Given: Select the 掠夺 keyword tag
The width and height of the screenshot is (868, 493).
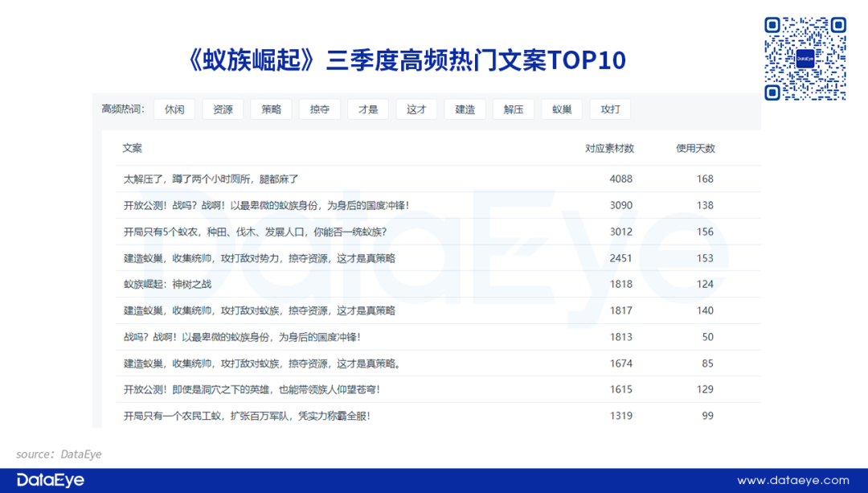Looking at the screenshot, I should tap(320, 109).
